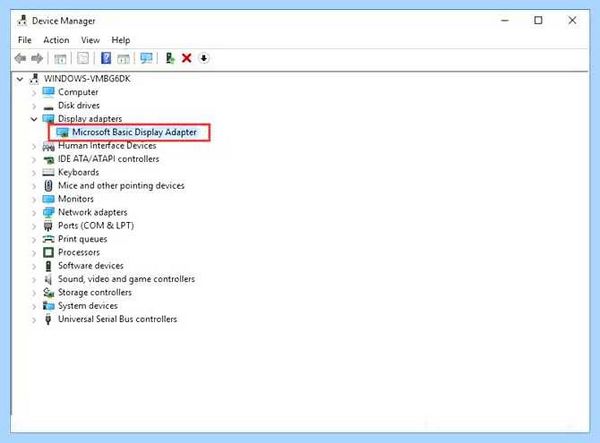This screenshot has width=600, height=443.
Task: Click the Disk drives category icon
Action: click(x=49, y=106)
